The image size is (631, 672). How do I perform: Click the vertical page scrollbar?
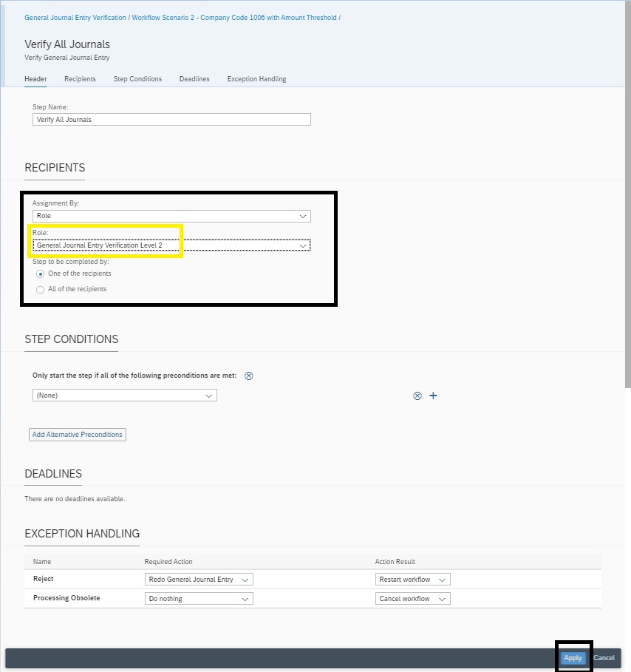(x=627, y=194)
